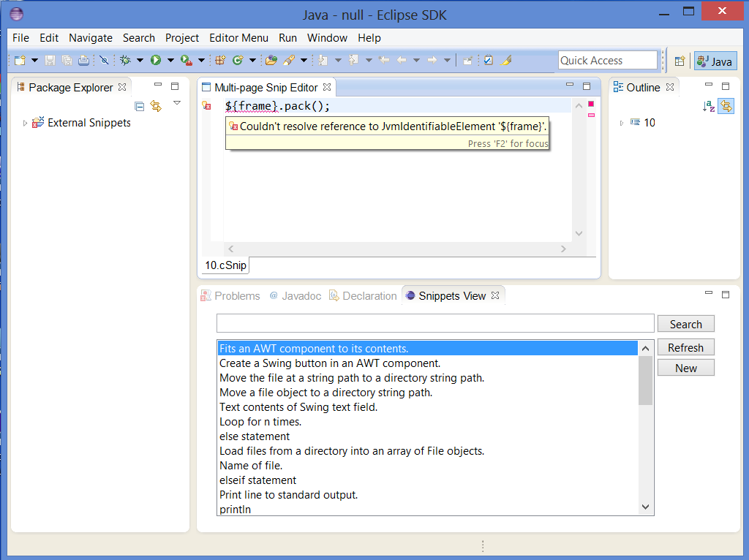Close the Snippets View tab

tap(495, 295)
